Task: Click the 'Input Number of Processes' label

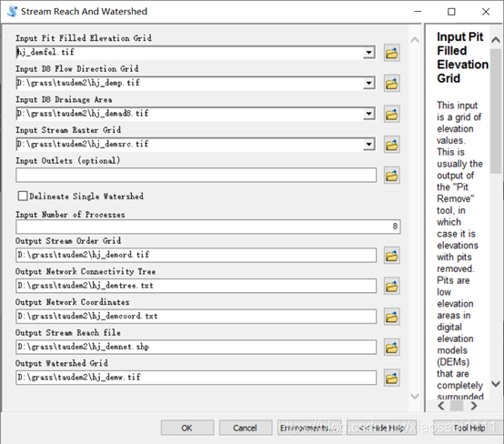Action: point(70,215)
